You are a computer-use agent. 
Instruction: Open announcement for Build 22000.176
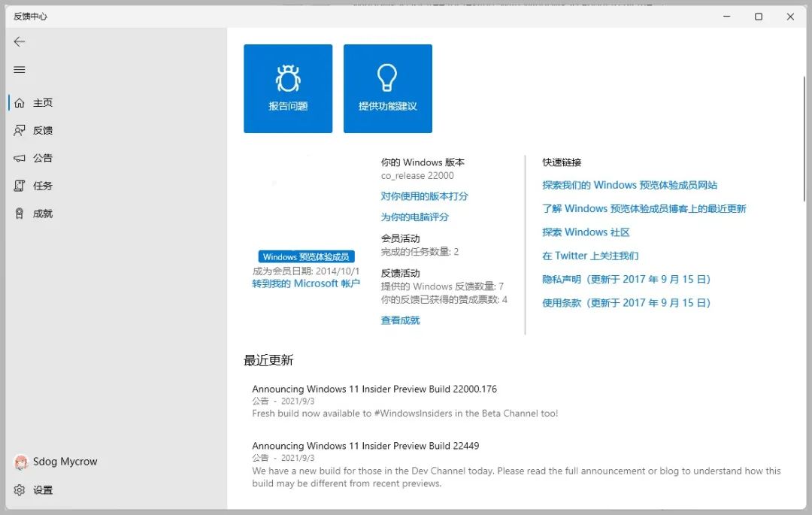pyautogui.click(x=374, y=389)
